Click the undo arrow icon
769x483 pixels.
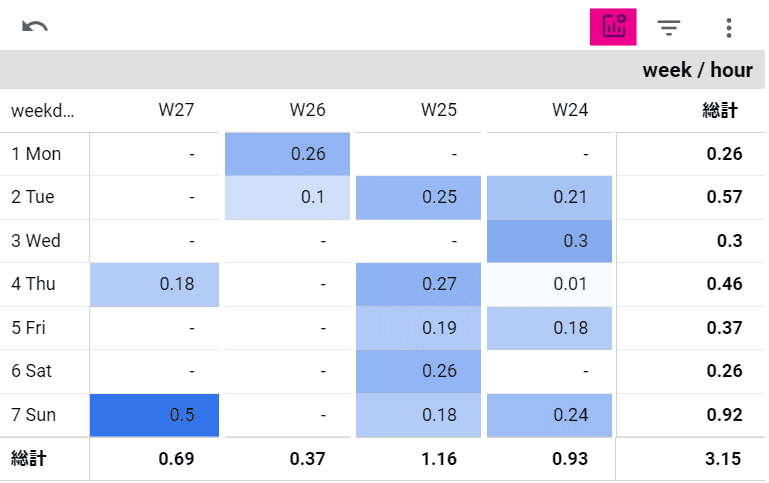(35, 27)
